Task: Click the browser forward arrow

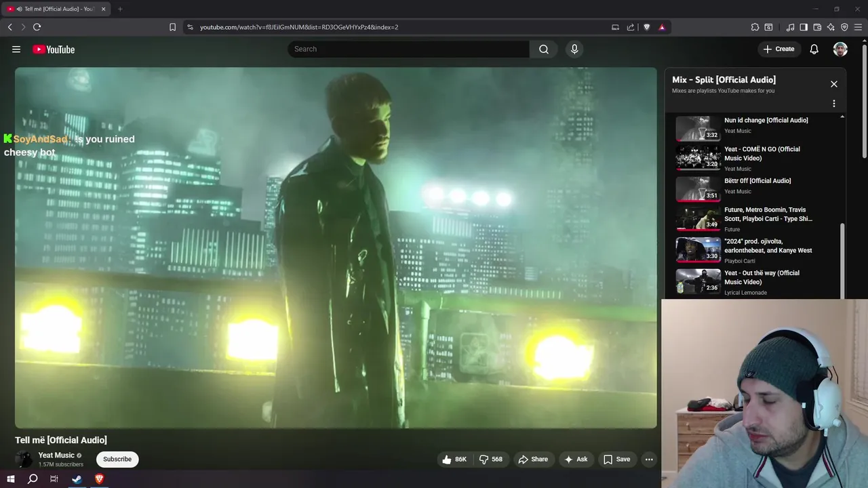Action: (x=23, y=27)
